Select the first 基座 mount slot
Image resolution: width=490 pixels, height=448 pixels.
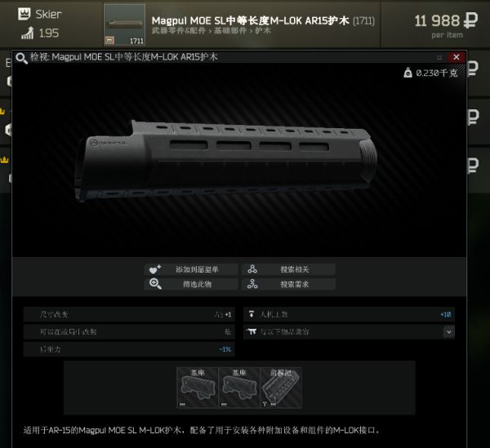pos(198,388)
